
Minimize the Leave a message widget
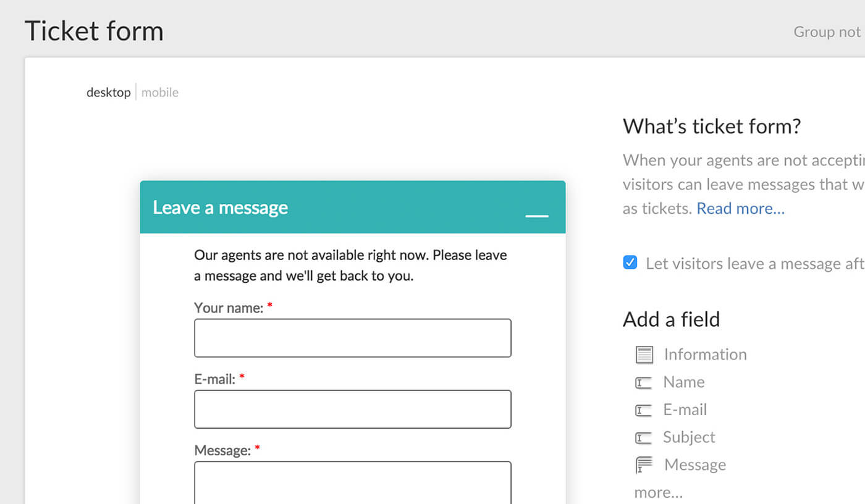(x=537, y=216)
